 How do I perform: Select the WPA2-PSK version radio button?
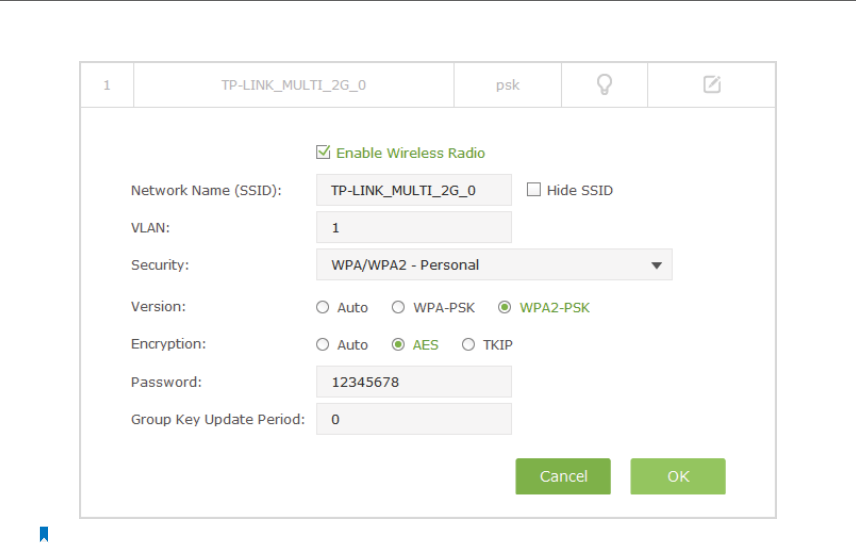pos(504,307)
